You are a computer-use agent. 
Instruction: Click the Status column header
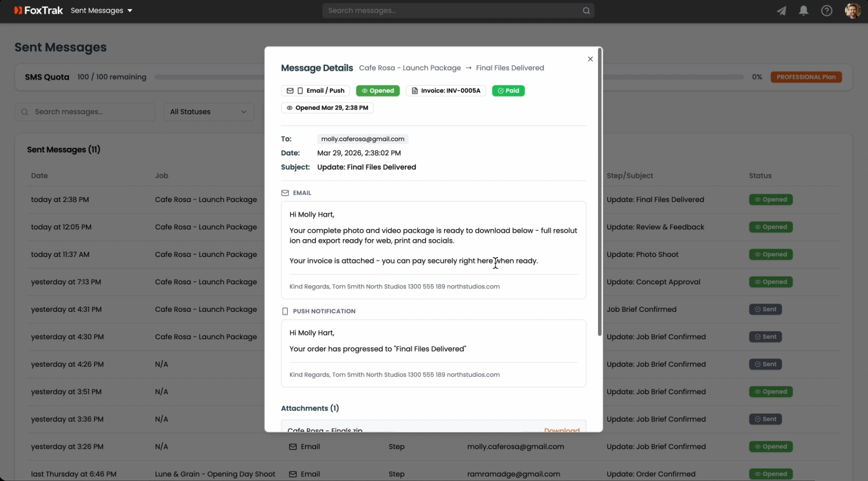pos(760,176)
